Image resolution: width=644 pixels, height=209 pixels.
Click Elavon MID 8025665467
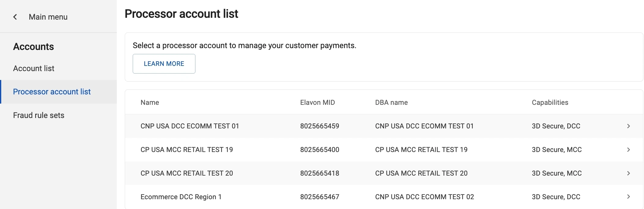[320, 197]
